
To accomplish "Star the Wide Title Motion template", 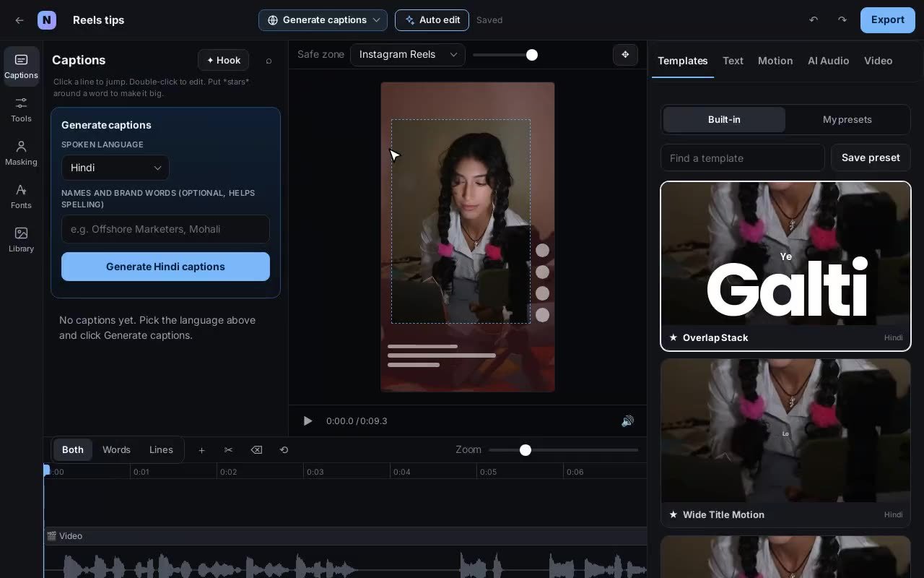I will (674, 514).
